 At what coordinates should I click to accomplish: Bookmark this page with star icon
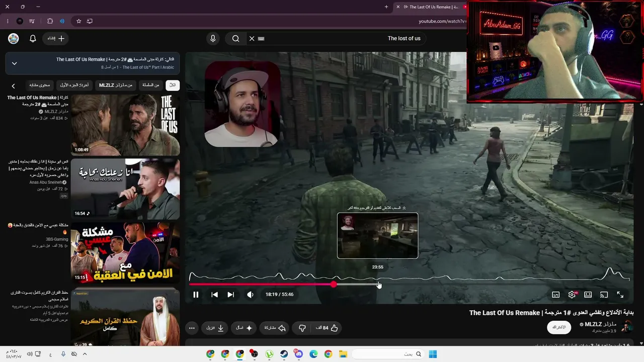tap(78, 21)
